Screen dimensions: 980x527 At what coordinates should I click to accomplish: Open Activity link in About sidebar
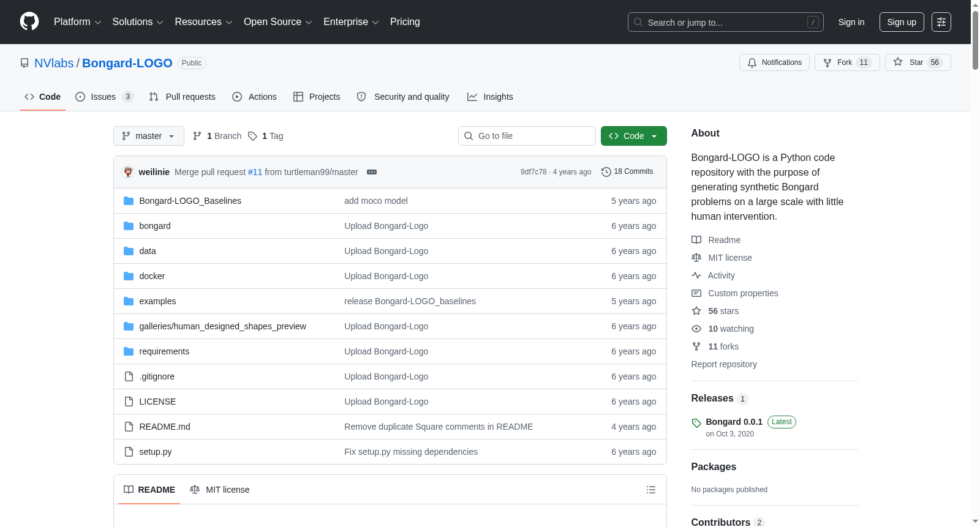(x=713, y=275)
